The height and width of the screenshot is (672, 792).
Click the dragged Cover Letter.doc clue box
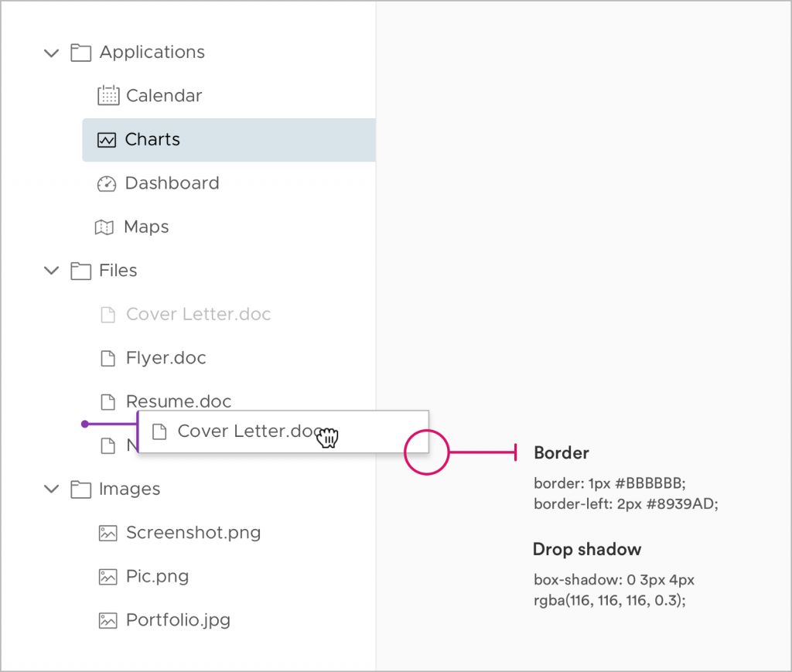[283, 432]
